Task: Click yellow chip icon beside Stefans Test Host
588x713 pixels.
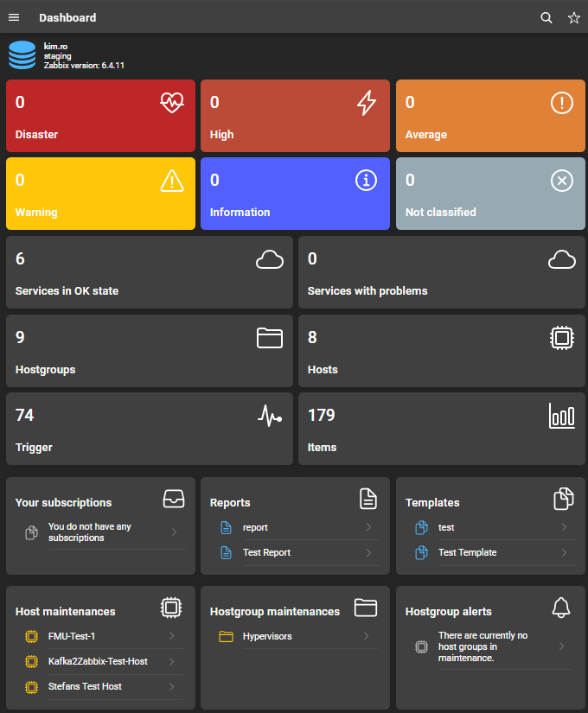Action: [x=31, y=686]
